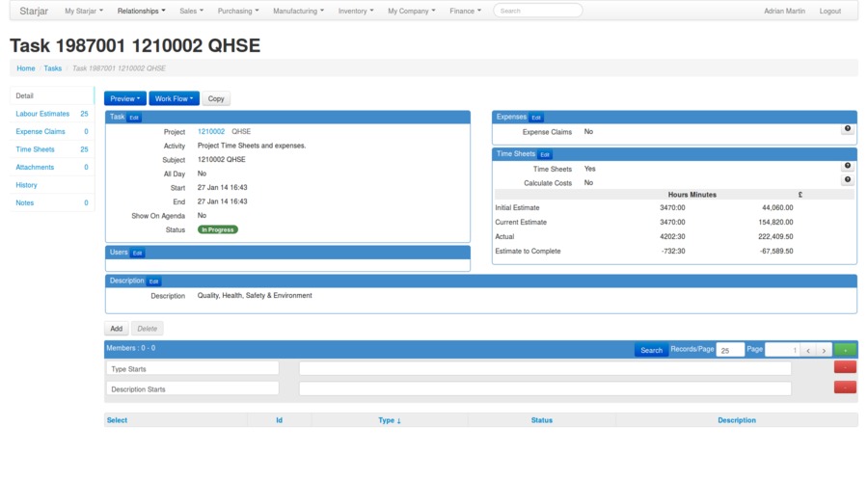This screenshot has height=482, width=868.
Task: Sort the table by Type column
Action: (390, 420)
